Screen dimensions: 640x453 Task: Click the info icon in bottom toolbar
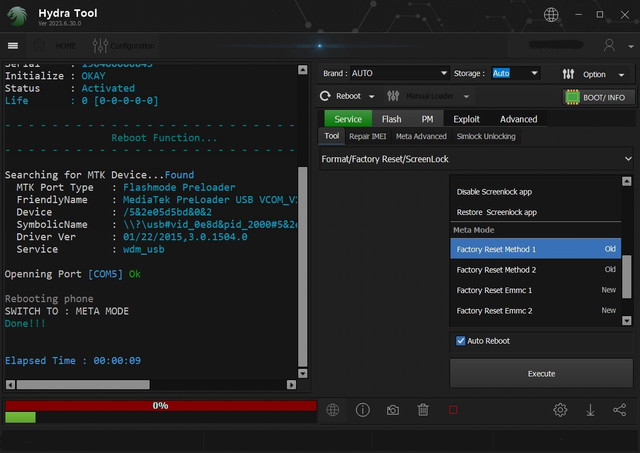pyautogui.click(x=362, y=410)
